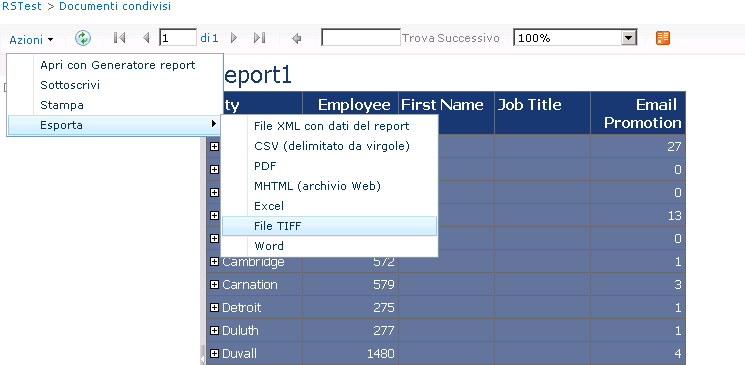This screenshot has width=745, height=365.
Task: Click the di 1 total pages link
Action: pos(209,38)
